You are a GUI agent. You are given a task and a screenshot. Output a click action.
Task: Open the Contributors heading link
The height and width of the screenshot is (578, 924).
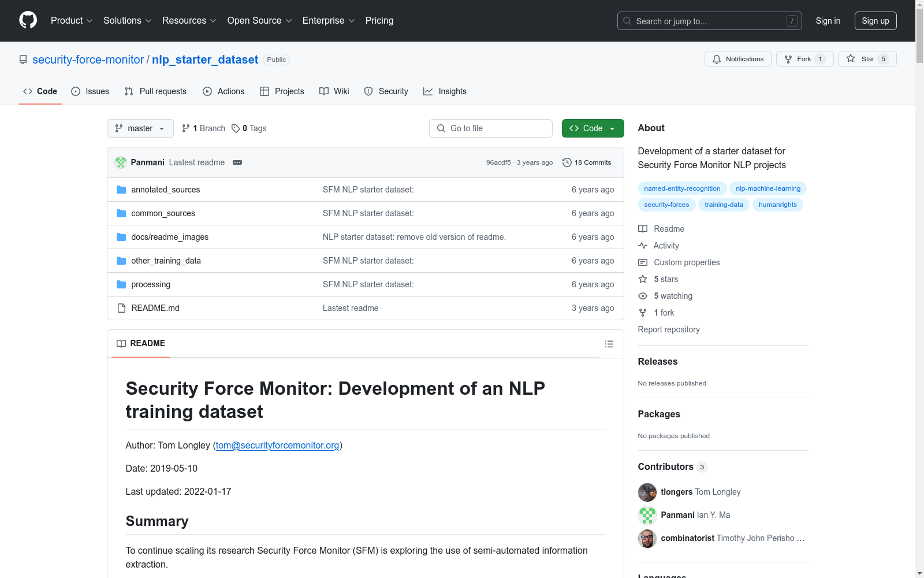tap(672, 466)
